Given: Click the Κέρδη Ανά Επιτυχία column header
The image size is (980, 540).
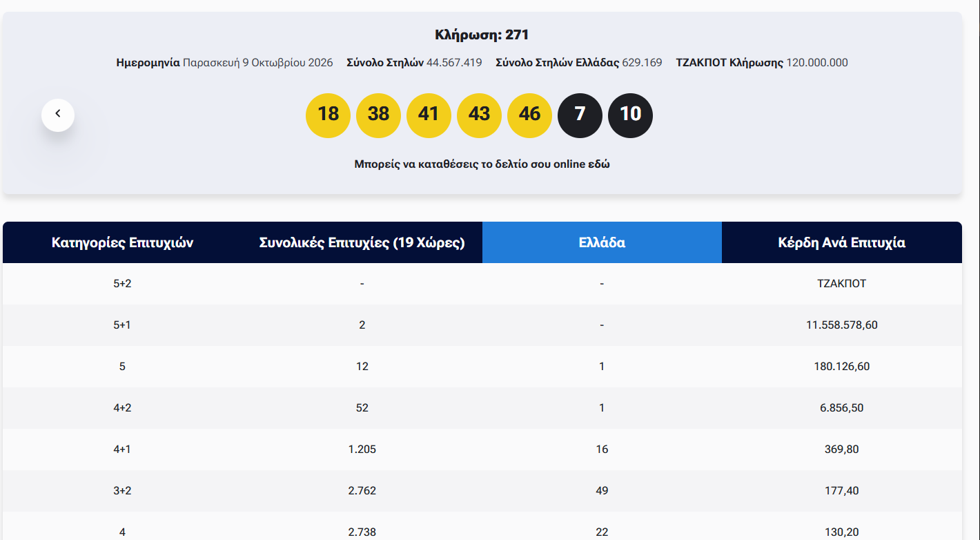Looking at the screenshot, I should click(x=842, y=242).
